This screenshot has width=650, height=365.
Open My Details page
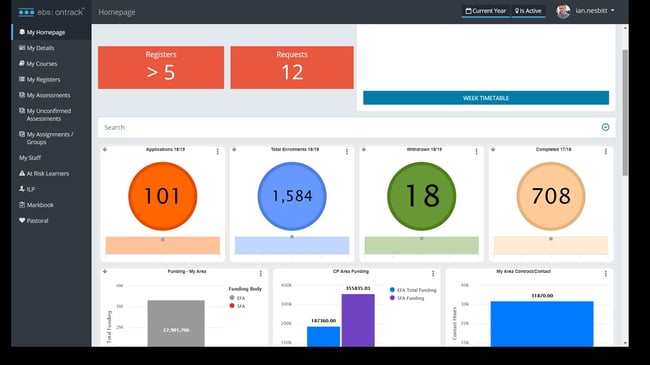coord(40,48)
